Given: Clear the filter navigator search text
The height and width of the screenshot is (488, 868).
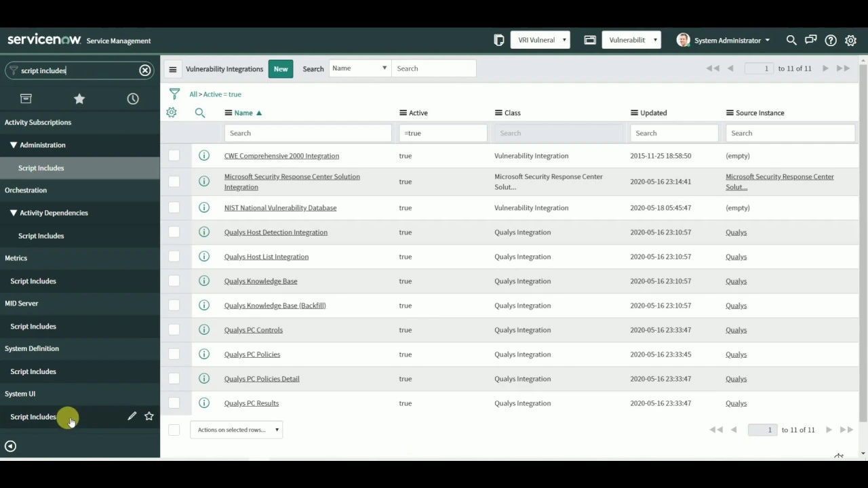Looking at the screenshot, I should [144, 70].
